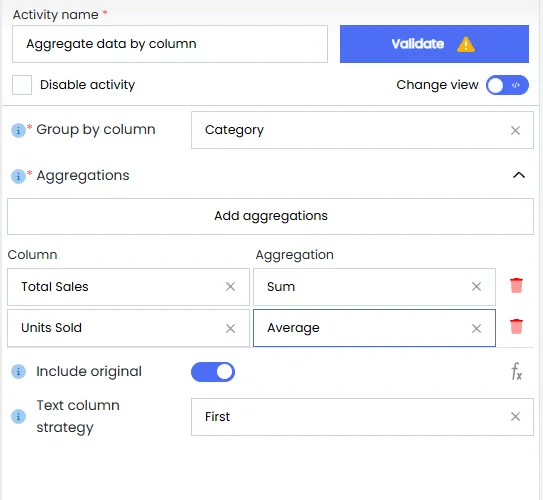The height and width of the screenshot is (500, 543).
Task: Click the Activity name text field
Action: [x=170, y=44]
